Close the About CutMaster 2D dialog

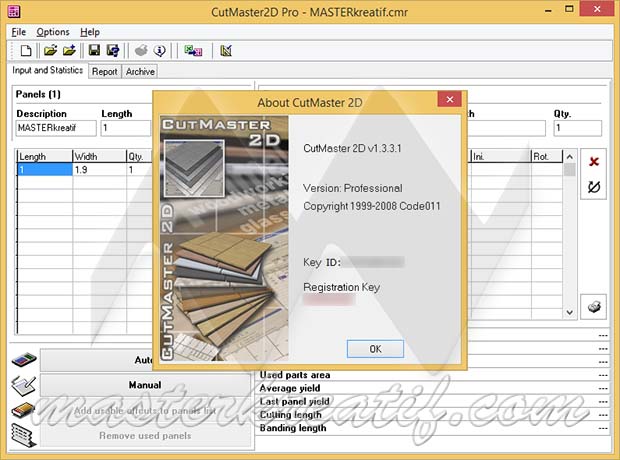click(450, 99)
